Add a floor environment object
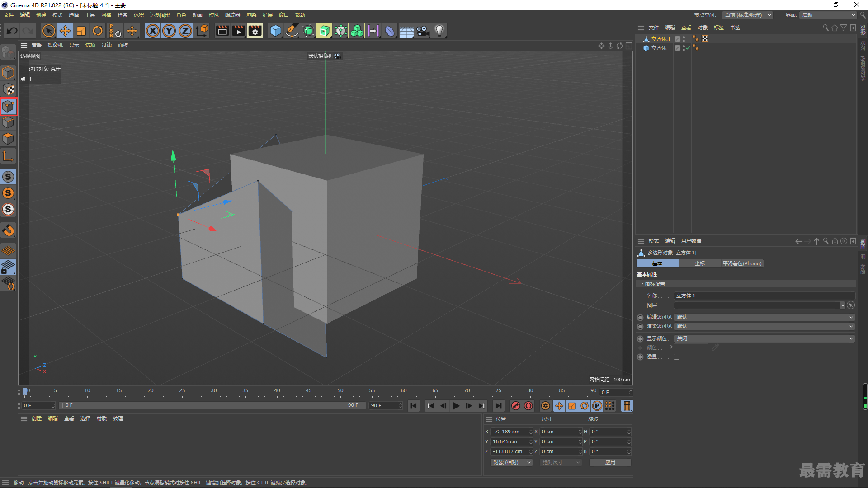868x488 pixels. click(406, 31)
